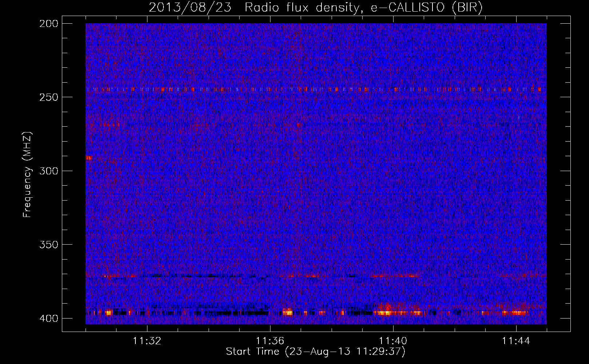The height and width of the screenshot is (364, 589).
Task: Click the 'Frequency (MHZ)' y-axis label
Action: [x=27, y=175]
